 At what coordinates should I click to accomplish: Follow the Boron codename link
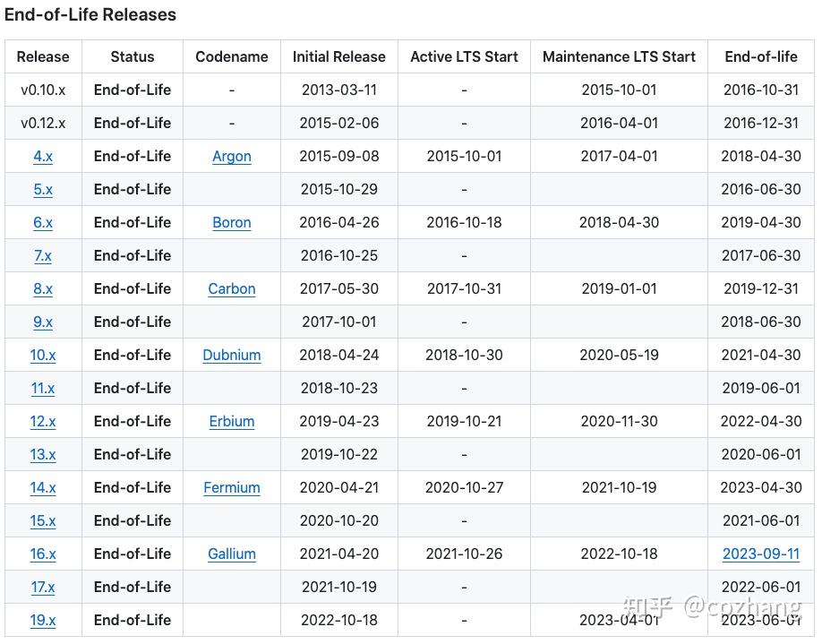click(232, 222)
